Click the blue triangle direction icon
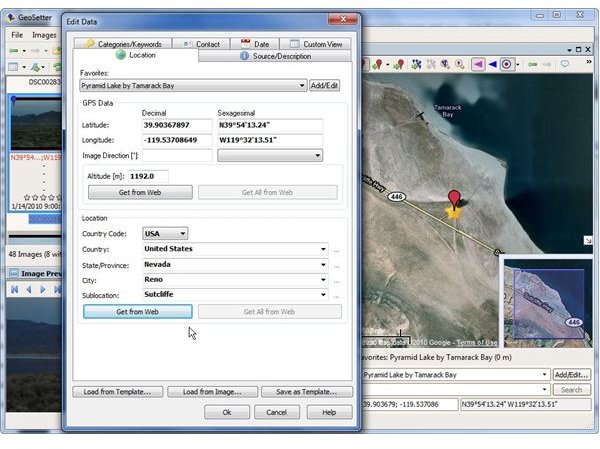600x449 pixels. (493, 64)
